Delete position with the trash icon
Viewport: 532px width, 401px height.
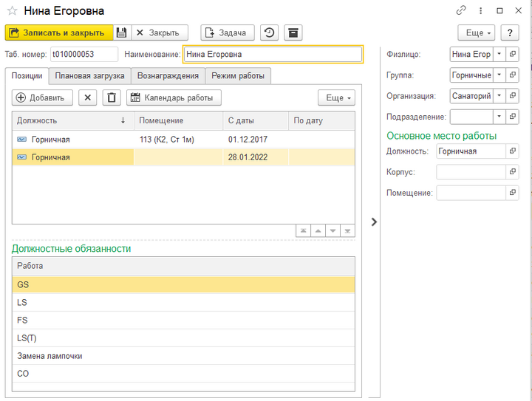click(111, 97)
